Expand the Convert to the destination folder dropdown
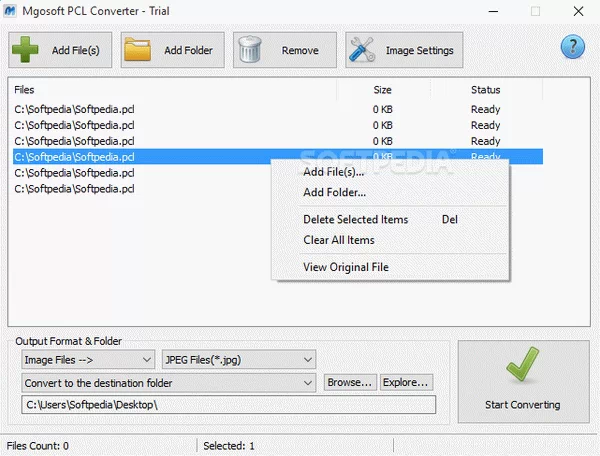600x456 pixels. pos(169,383)
